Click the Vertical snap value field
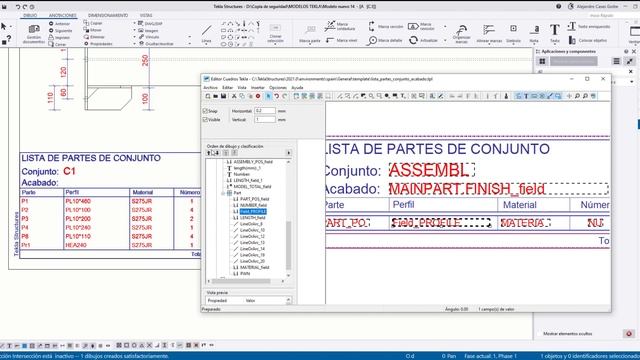 [x=264, y=120]
